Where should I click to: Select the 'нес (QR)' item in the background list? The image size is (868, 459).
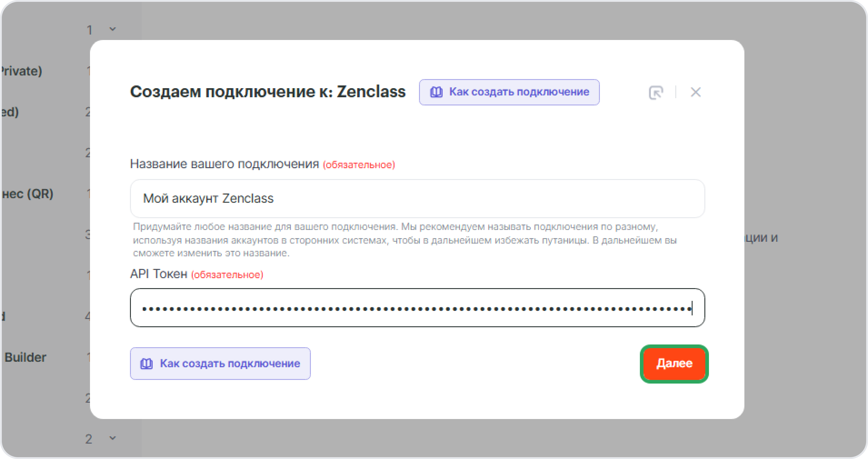pos(28,194)
